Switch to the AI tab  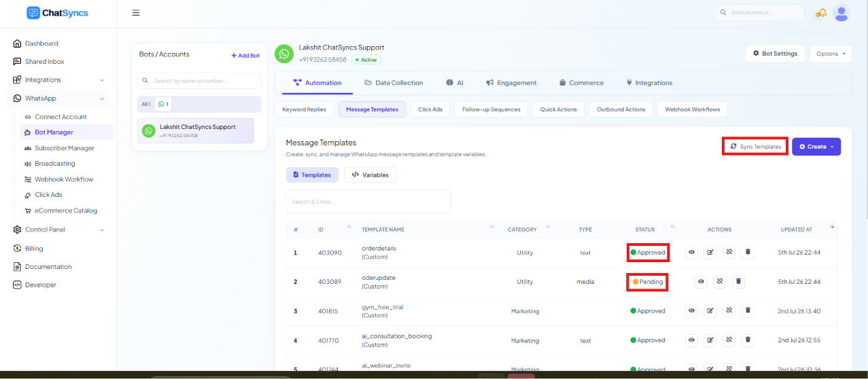tap(455, 83)
